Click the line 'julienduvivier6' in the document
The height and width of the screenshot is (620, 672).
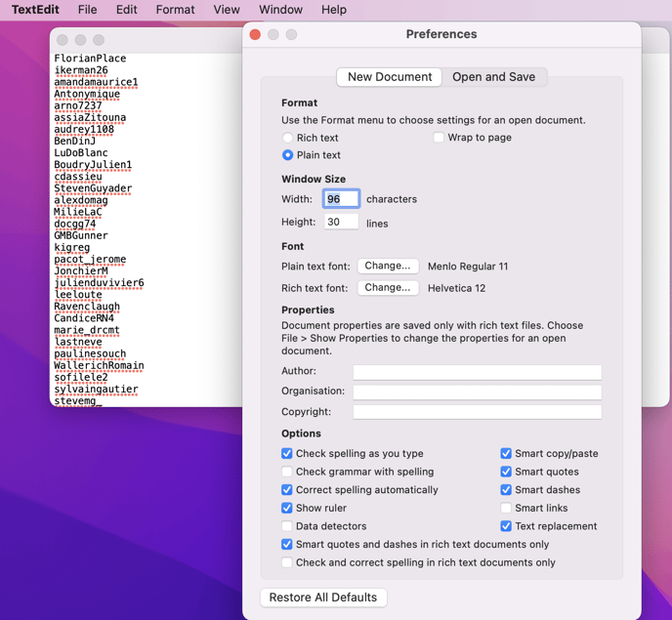coord(99,283)
